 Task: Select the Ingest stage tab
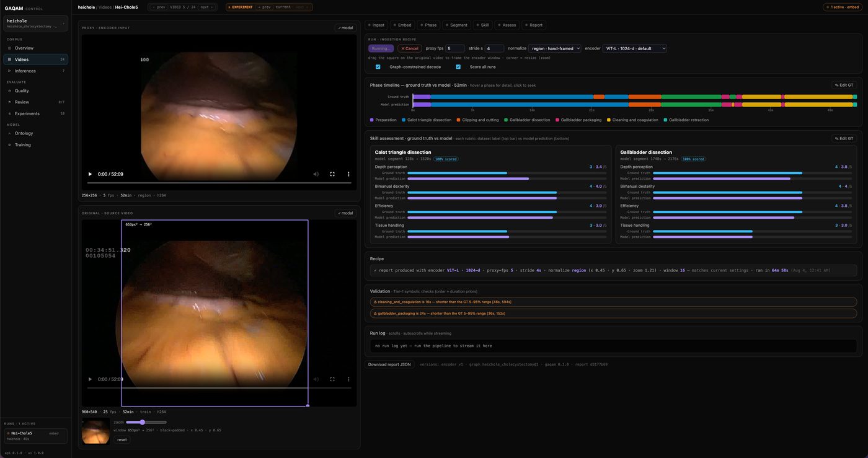click(x=376, y=25)
